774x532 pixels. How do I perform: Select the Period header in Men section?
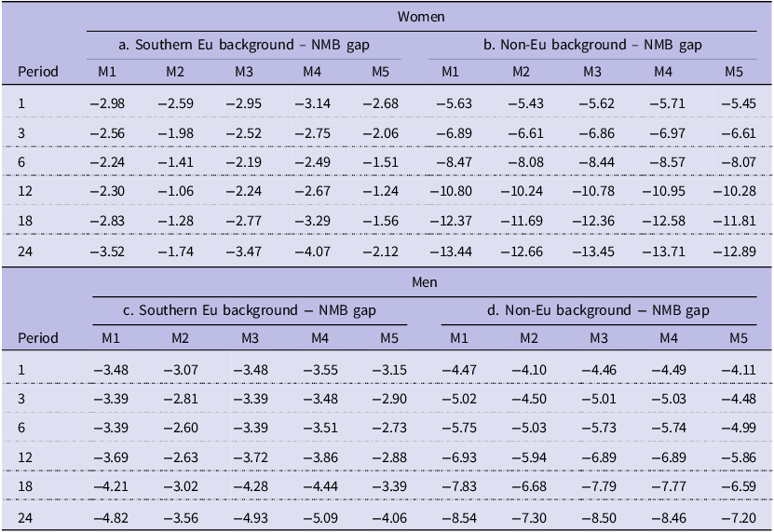pyautogui.click(x=38, y=338)
